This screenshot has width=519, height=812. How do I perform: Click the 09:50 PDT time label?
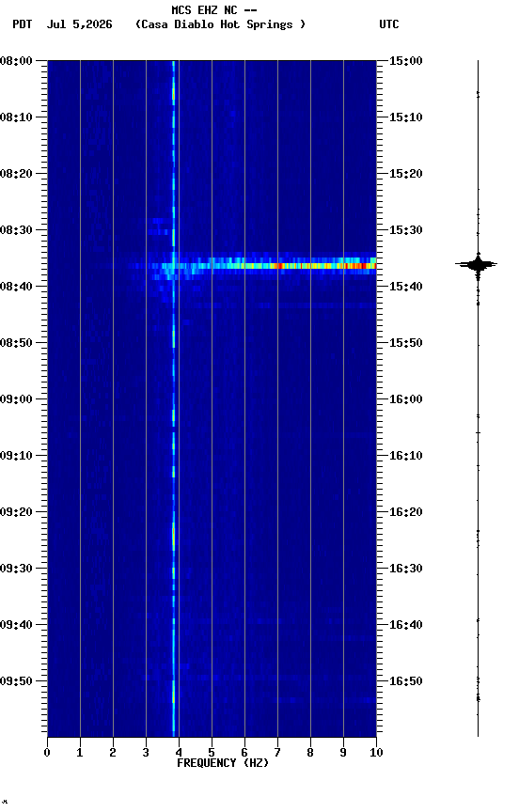click(x=16, y=681)
